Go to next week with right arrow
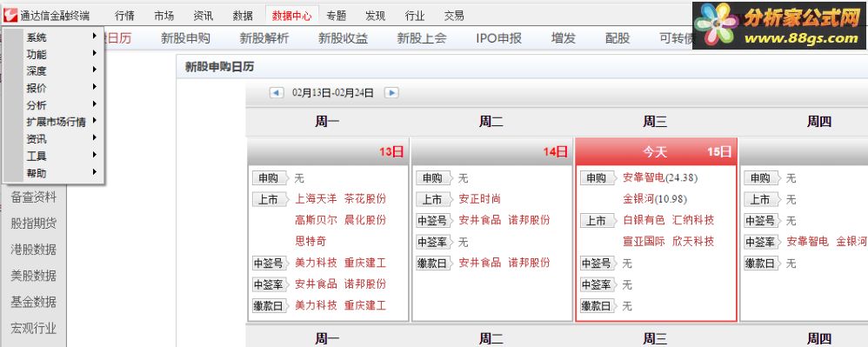Viewport: 868px width, 347px height. [x=391, y=92]
